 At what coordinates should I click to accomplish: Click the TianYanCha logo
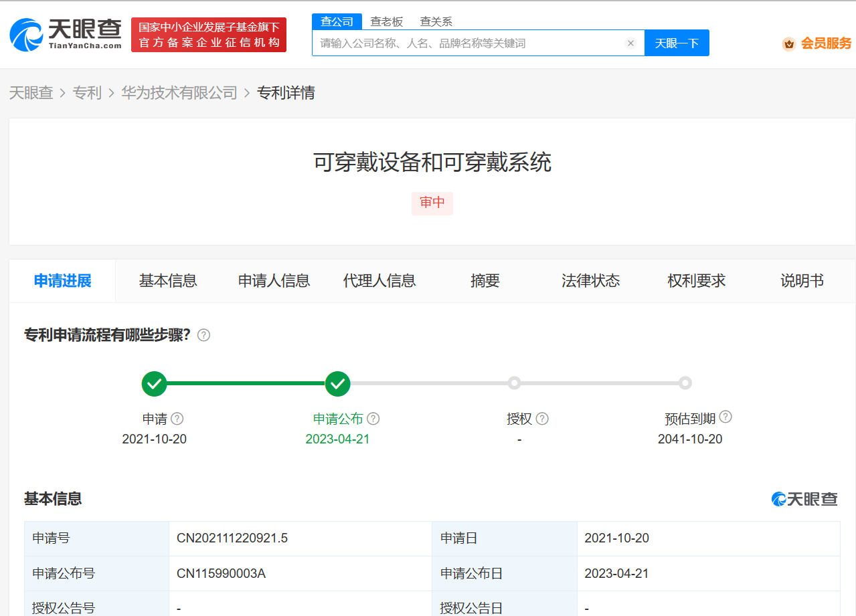66,34
